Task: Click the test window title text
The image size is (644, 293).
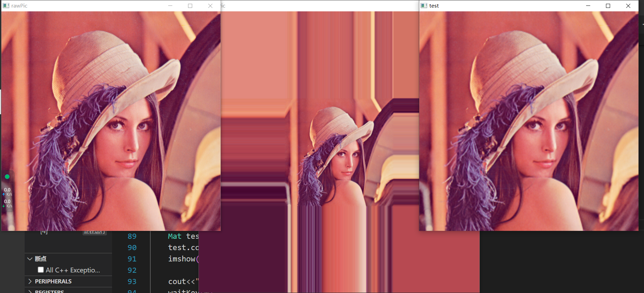Action: click(x=434, y=6)
